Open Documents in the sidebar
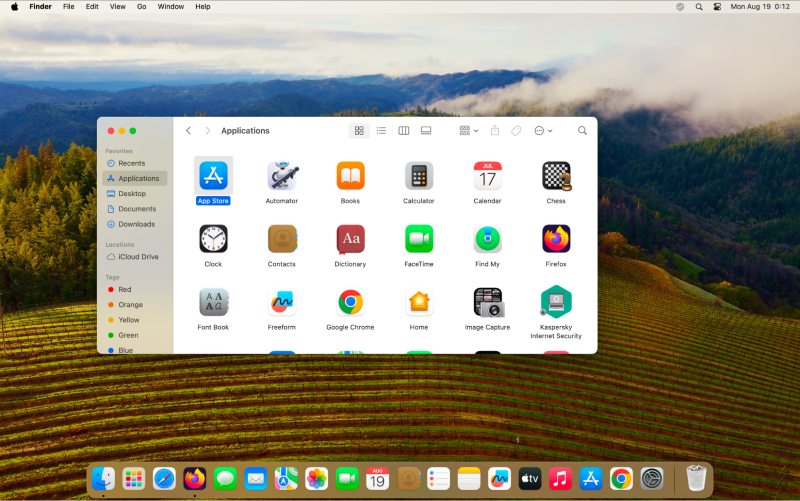The width and height of the screenshot is (800, 501). (x=135, y=209)
